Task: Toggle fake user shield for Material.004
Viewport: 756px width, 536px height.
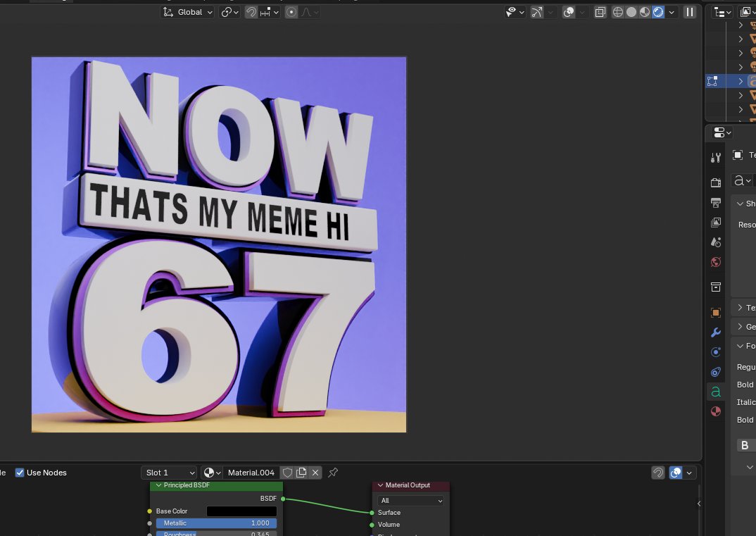Action: (x=287, y=473)
